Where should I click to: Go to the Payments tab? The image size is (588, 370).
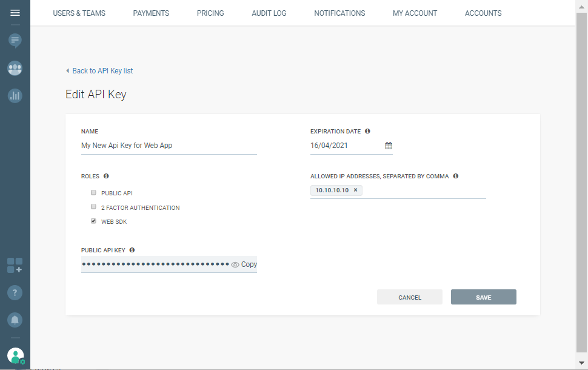(x=151, y=13)
